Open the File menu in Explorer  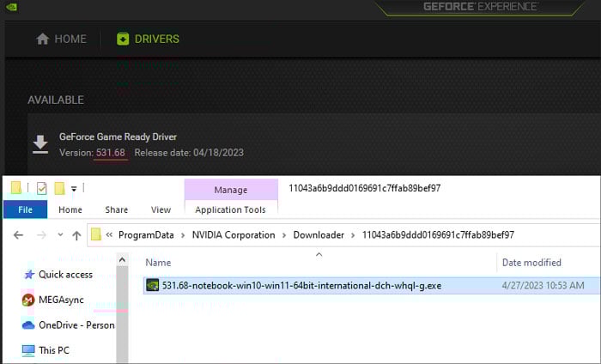[25, 209]
